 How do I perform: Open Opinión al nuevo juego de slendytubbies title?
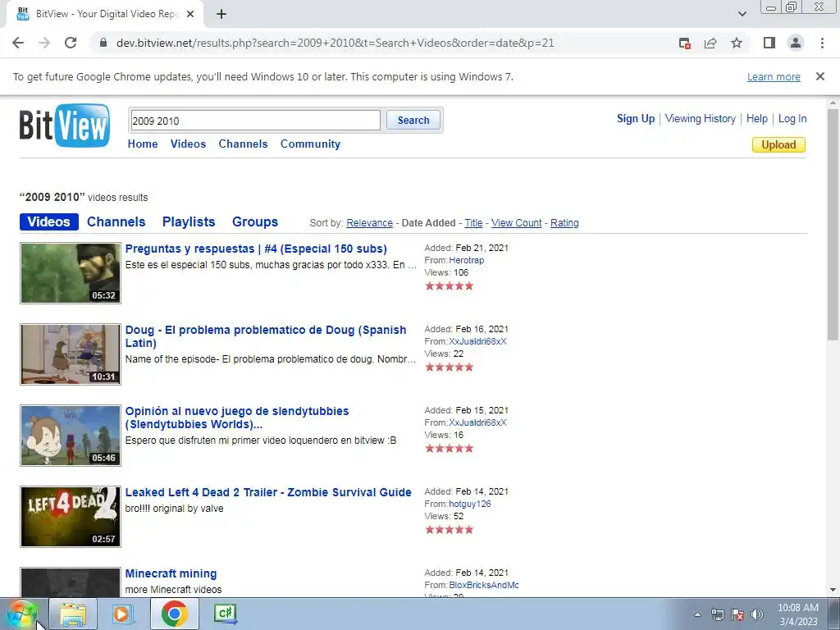(237, 418)
